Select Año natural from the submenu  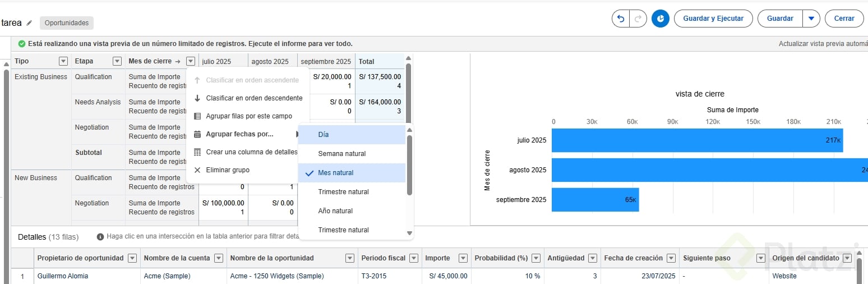pos(335,211)
